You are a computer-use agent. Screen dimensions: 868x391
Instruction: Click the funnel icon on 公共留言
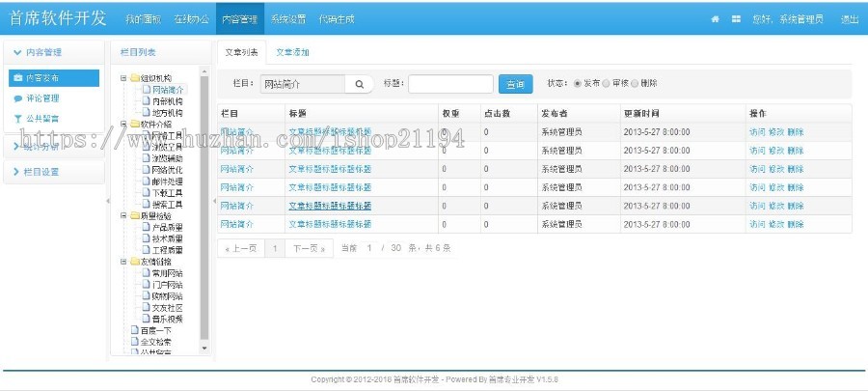[18, 119]
